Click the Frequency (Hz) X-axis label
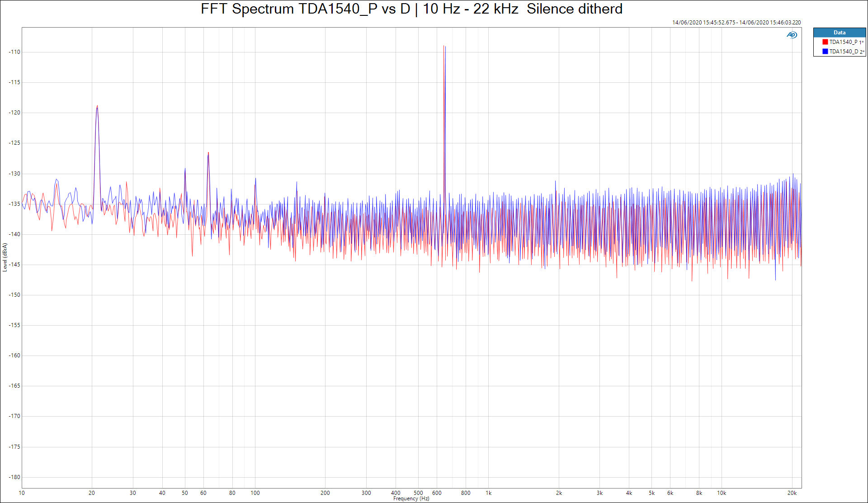Viewport: 868px width, 503px height. [411, 498]
